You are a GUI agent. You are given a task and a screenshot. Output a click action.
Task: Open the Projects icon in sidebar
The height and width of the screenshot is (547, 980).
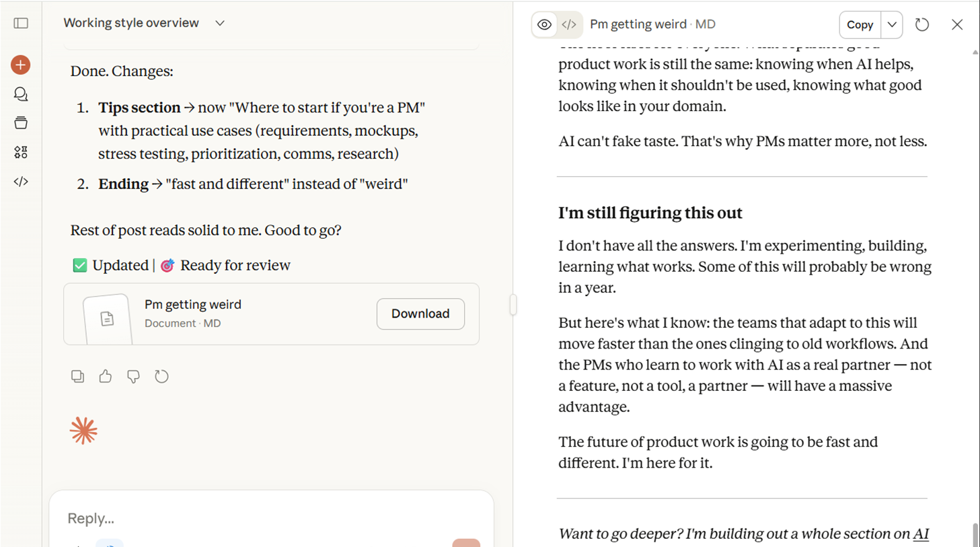21,123
